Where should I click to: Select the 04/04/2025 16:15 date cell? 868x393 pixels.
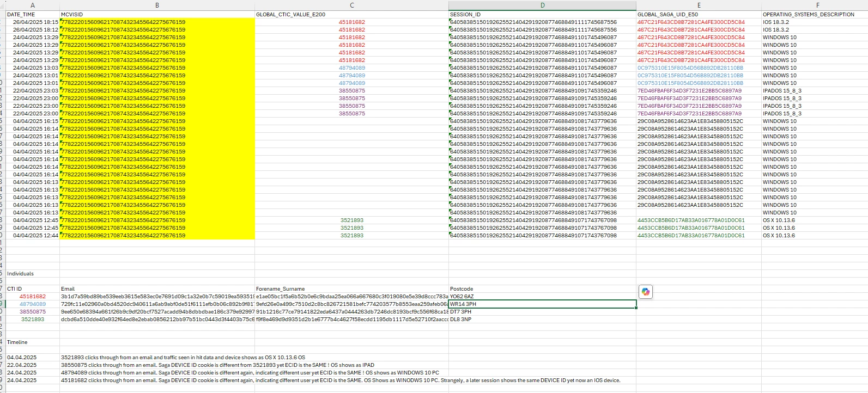33,121
